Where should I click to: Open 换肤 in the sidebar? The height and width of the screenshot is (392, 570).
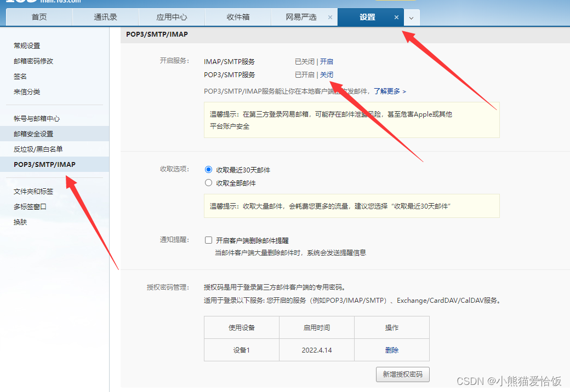click(20, 222)
